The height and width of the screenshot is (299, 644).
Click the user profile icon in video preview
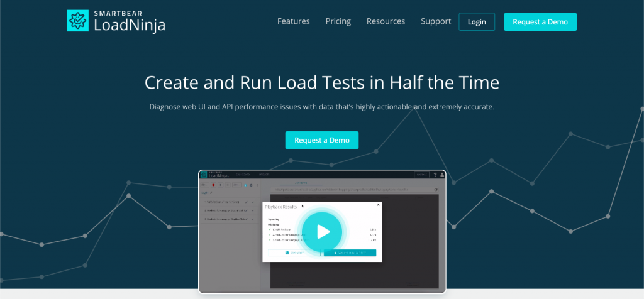(442, 175)
